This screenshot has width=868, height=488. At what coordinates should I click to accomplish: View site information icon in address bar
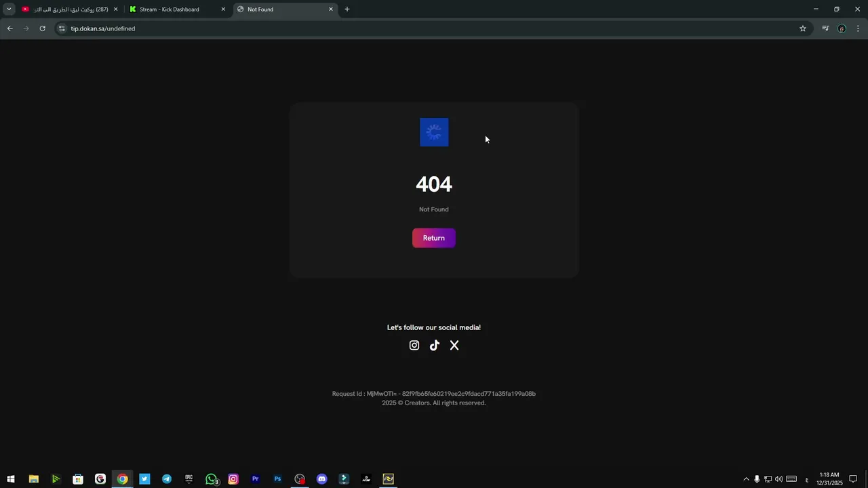[x=62, y=28]
